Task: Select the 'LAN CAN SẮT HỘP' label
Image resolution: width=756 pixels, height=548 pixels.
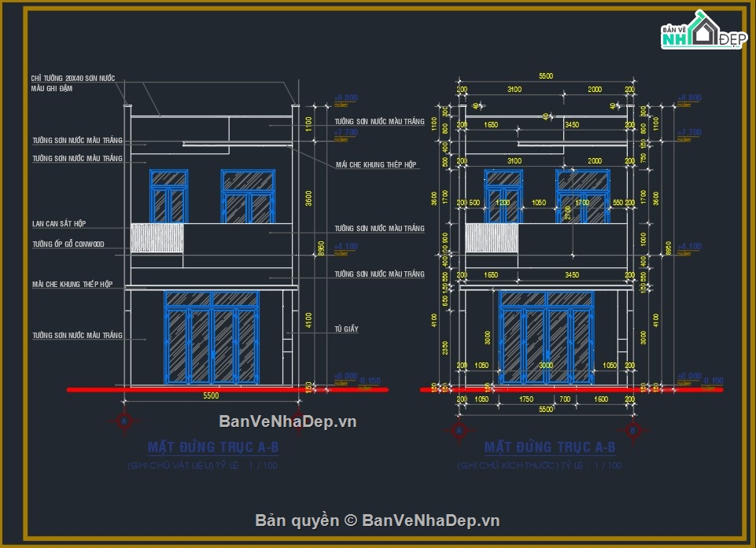Action: click(x=59, y=223)
